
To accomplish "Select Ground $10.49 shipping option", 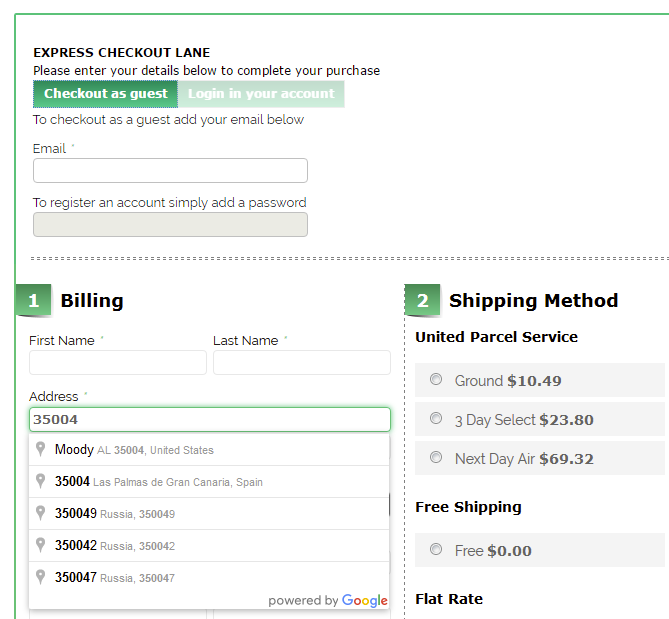I will (436, 379).
